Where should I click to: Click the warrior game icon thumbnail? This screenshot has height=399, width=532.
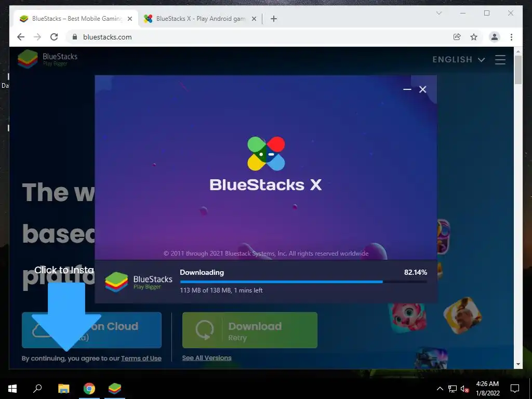(462, 315)
